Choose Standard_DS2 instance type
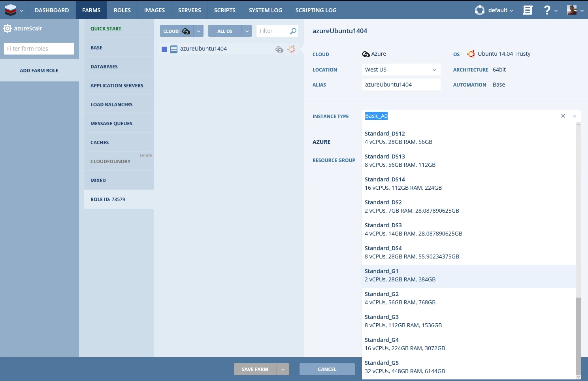Screen dimensions: 588x381 point(469,206)
